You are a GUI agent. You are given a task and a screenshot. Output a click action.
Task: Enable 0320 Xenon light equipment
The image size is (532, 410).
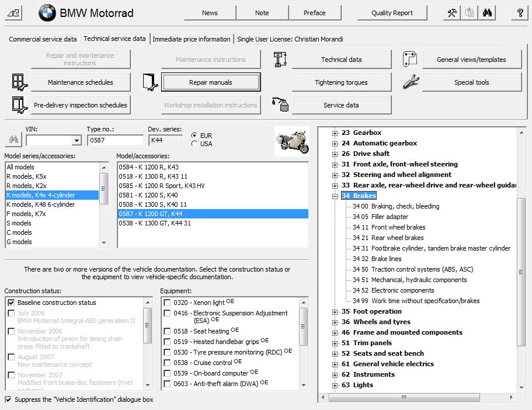(167, 303)
